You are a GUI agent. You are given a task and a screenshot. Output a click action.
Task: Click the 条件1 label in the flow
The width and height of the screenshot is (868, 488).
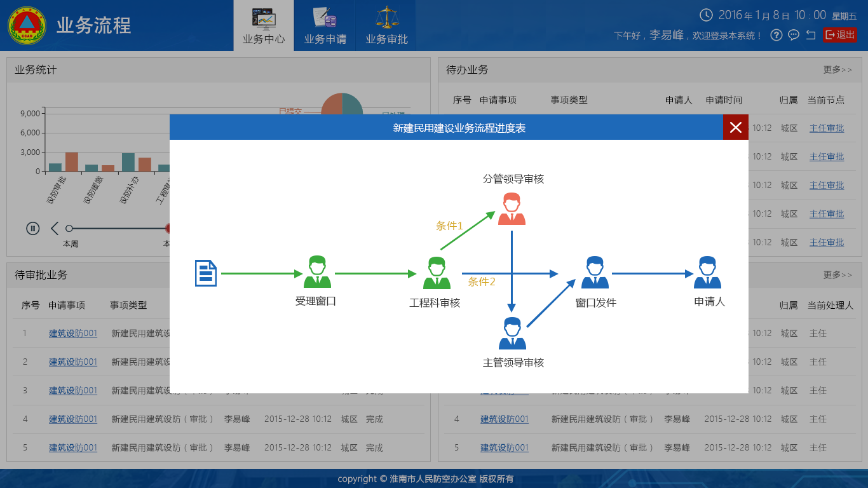449,226
